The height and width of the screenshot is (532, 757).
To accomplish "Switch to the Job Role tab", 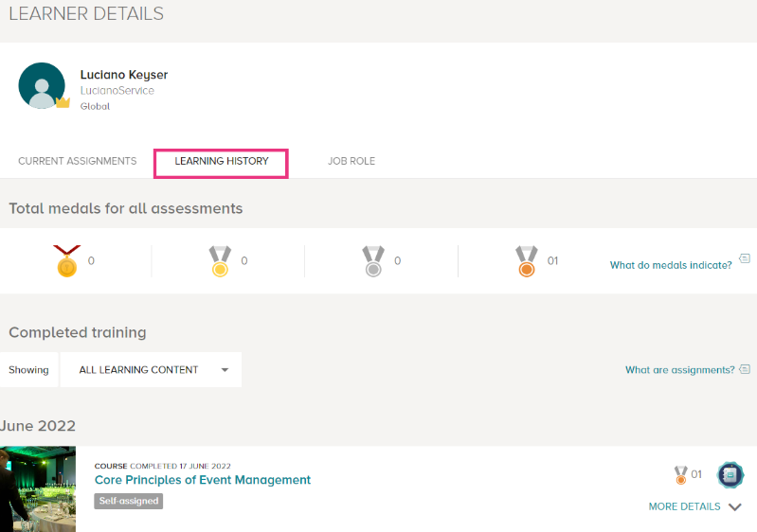I will point(351,161).
